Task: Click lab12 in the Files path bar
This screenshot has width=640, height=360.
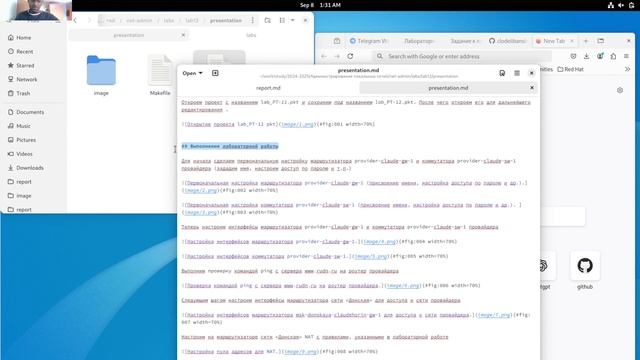Action: click(192, 20)
